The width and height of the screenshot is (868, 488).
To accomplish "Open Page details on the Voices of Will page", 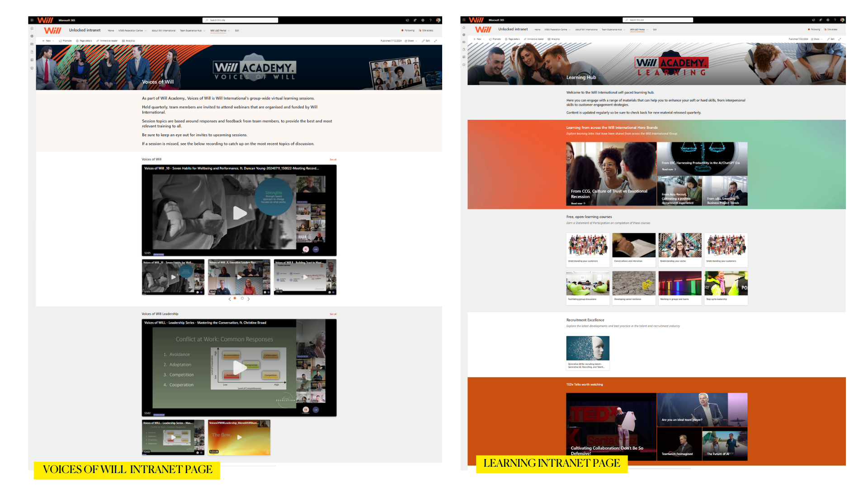I will click(x=84, y=41).
